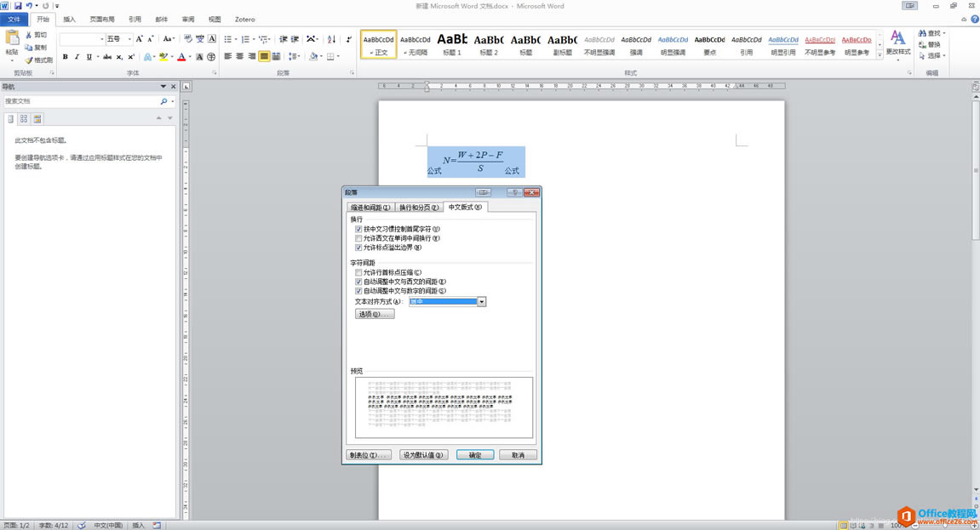
Task: Open the font size (五号) dropdown
Action: click(x=129, y=39)
